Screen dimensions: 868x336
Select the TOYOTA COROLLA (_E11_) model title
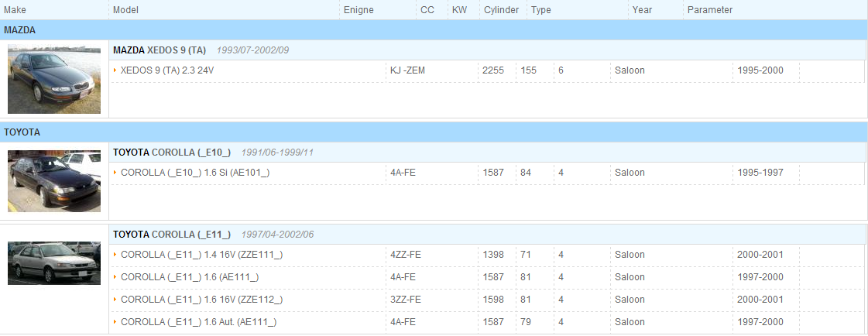[x=172, y=234]
